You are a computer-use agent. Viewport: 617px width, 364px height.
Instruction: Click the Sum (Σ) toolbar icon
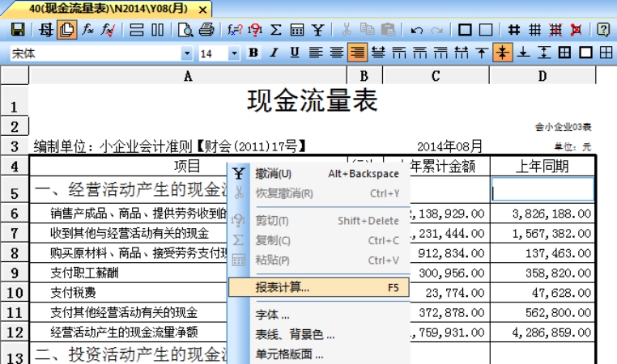click(x=276, y=30)
